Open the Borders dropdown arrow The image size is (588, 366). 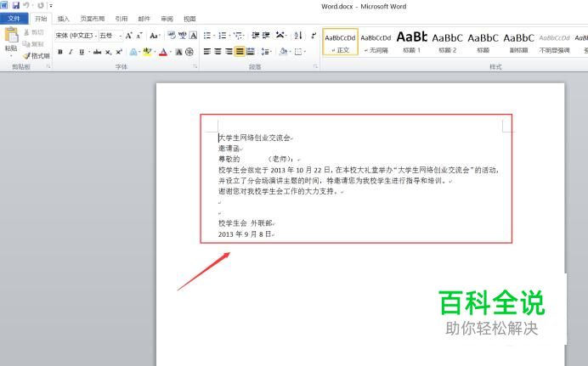[305, 52]
